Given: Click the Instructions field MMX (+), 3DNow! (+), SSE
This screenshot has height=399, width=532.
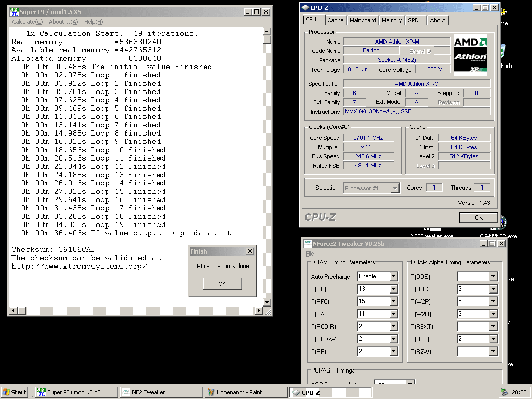Looking at the screenshot, I should (x=417, y=111).
